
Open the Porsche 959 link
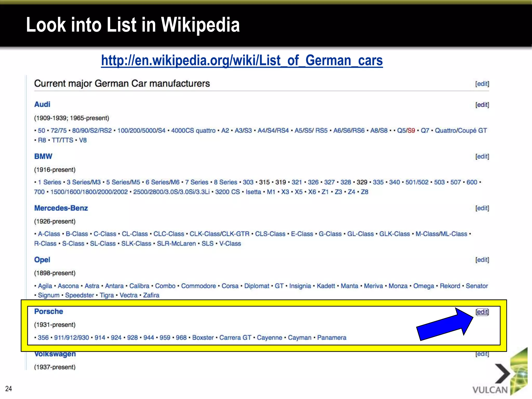pos(165,338)
